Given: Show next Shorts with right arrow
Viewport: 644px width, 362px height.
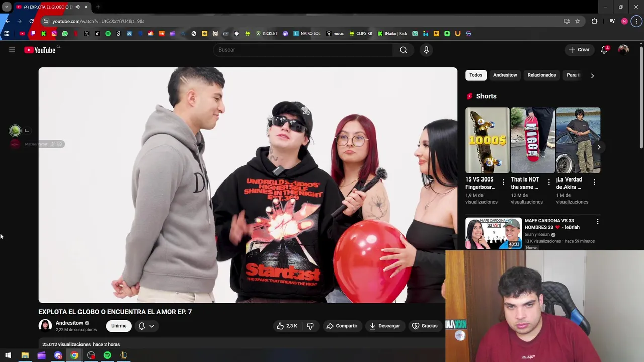Looking at the screenshot, I should click(599, 147).
